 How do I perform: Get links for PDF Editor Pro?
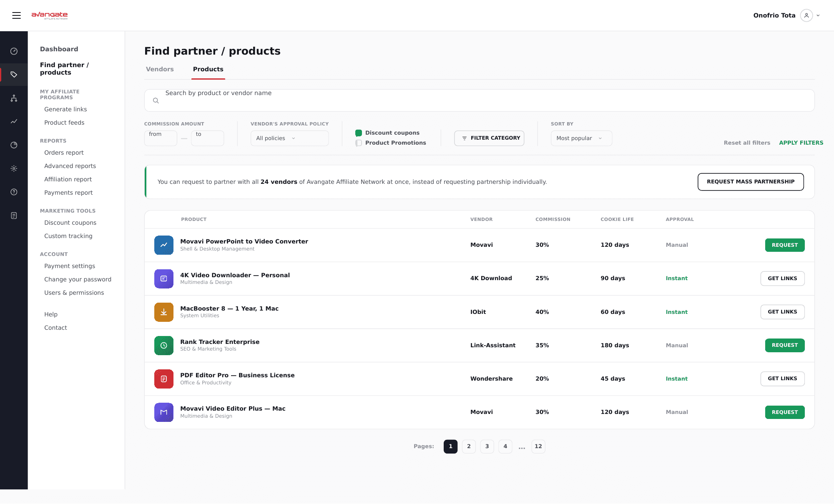click(782, 379)
